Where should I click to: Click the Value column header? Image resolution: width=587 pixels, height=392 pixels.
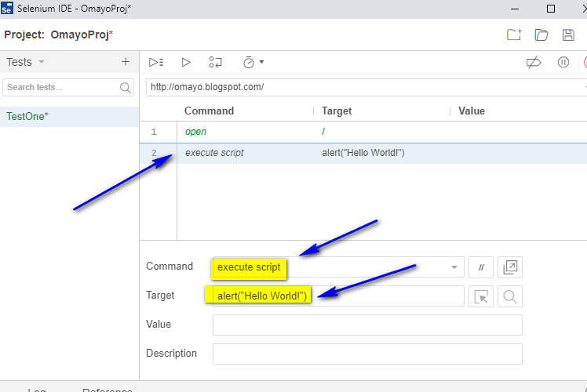point(472,111)
